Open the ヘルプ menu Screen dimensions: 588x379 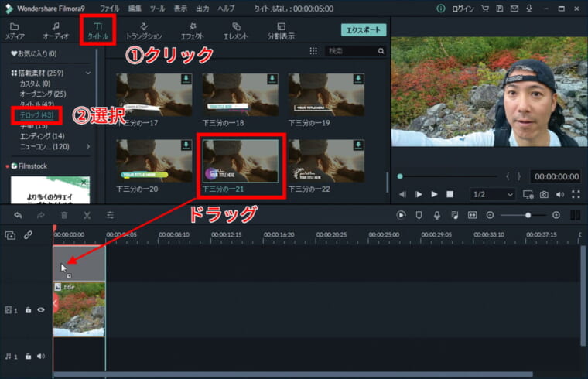point(227,9)
